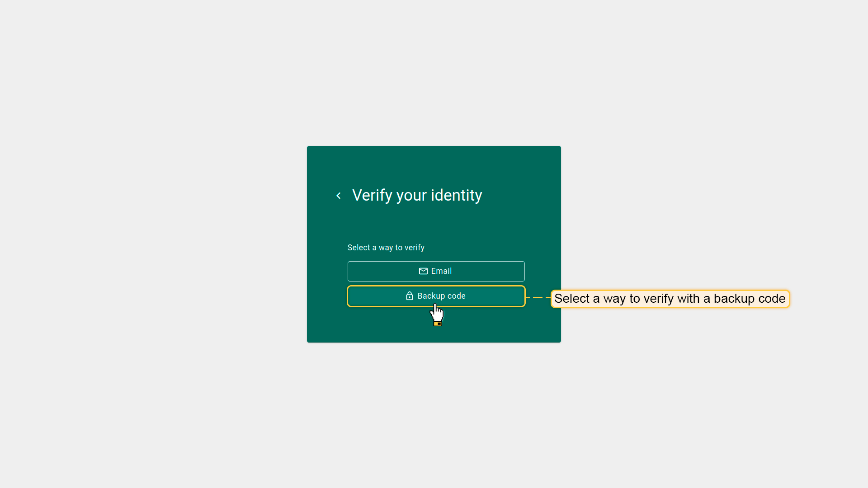Viewport: 868px width, 488px height.
Task: Click the mail icon beside Email text
Action: coord(423,271)
